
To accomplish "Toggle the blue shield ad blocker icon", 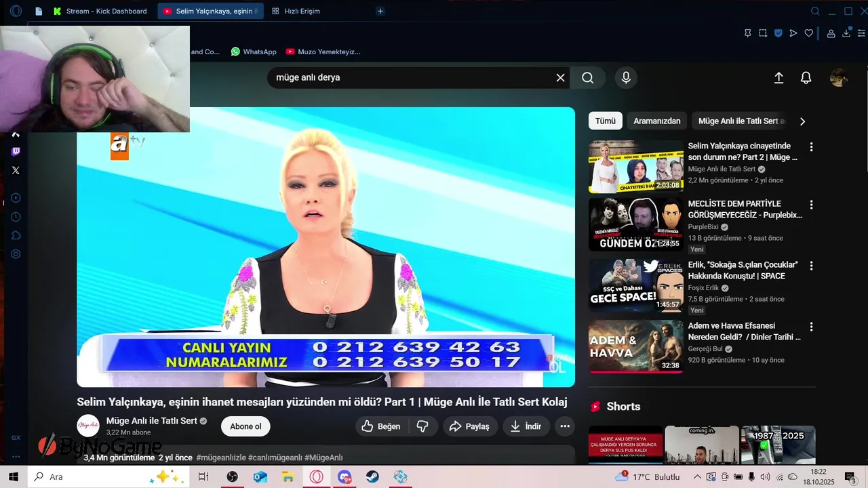I will click(x=778, y=33).
